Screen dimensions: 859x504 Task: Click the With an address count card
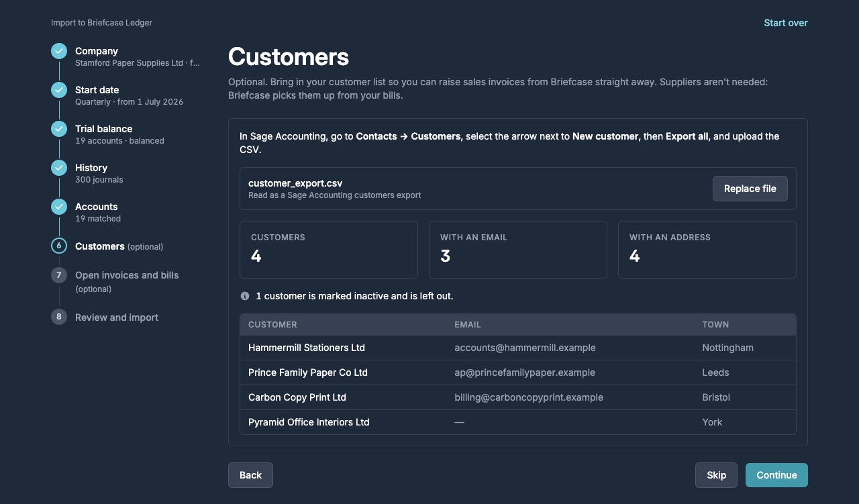(x=707, y=250)
